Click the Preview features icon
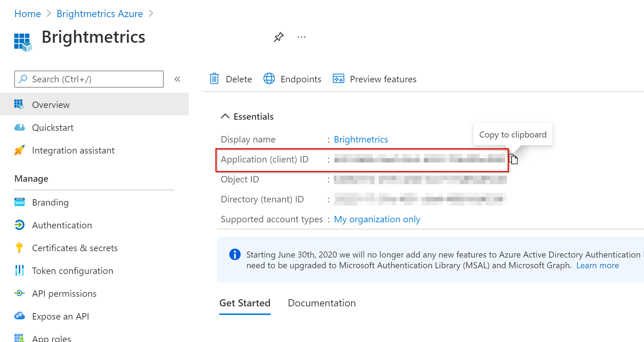Viewport: 644px width, 342px height. (339, 78)
